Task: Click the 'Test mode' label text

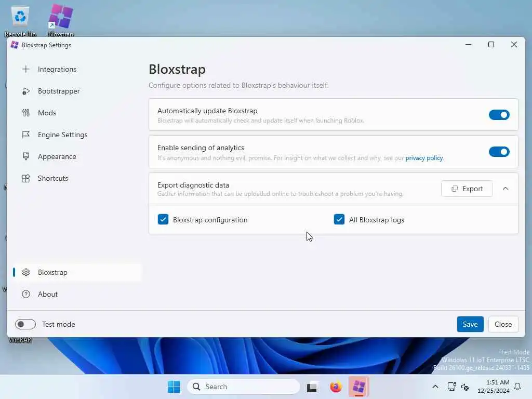Action: [58, 324]
